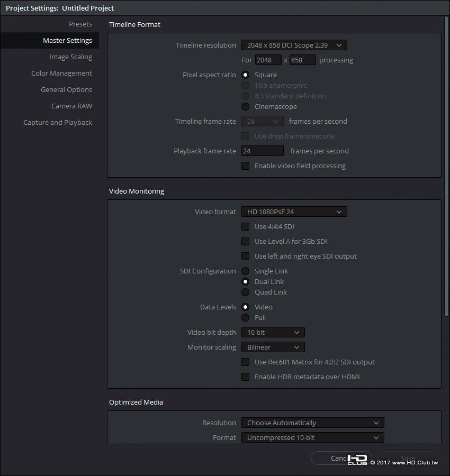Open Monitor scaling dropdown
Screen dimensions: 450x476
(x=273, y=347)
